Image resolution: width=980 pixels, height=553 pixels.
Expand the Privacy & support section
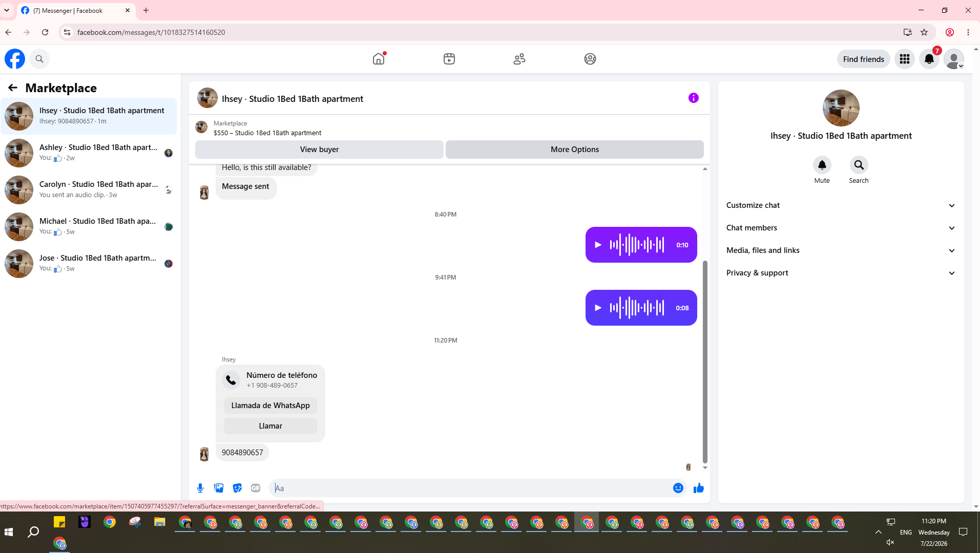(x=841, y=273)
